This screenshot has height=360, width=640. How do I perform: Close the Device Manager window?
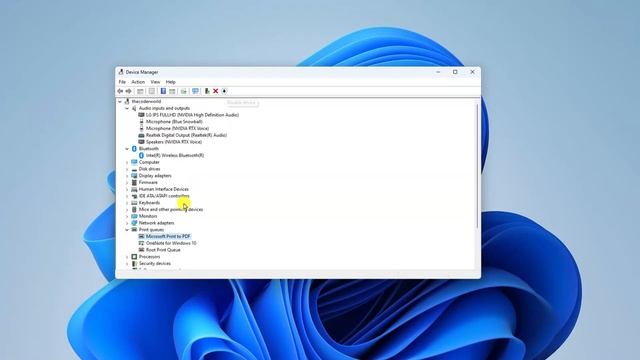[472, 72]
